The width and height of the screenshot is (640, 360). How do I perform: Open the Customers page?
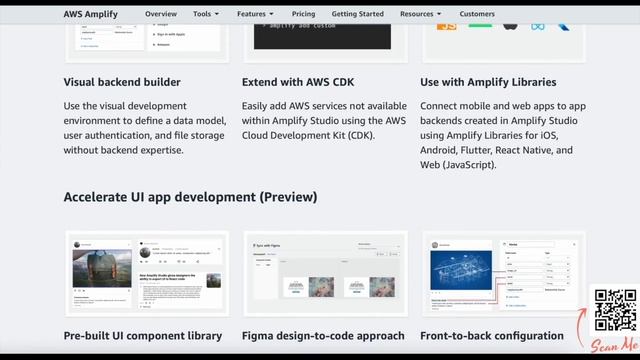[477, 14]
